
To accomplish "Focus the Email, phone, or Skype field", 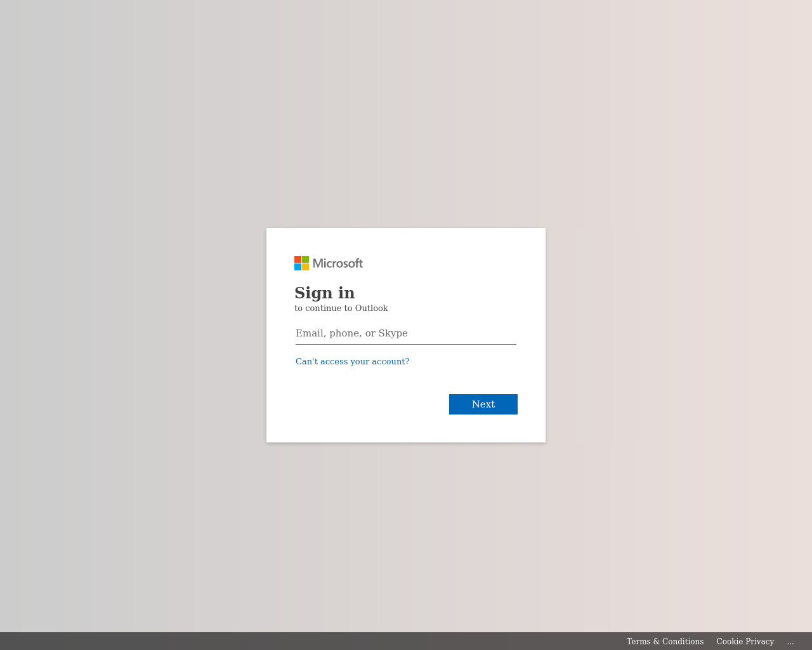I will click(406, 333).
